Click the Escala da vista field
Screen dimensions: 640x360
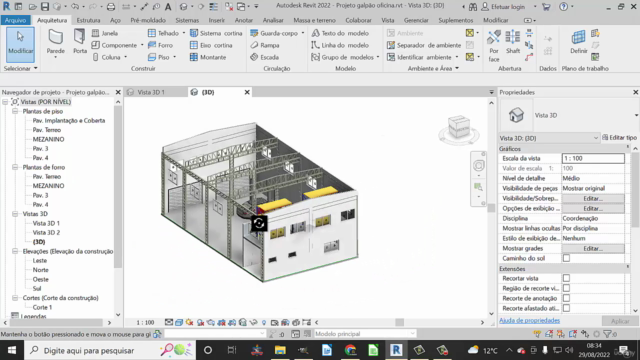point(593,158)
